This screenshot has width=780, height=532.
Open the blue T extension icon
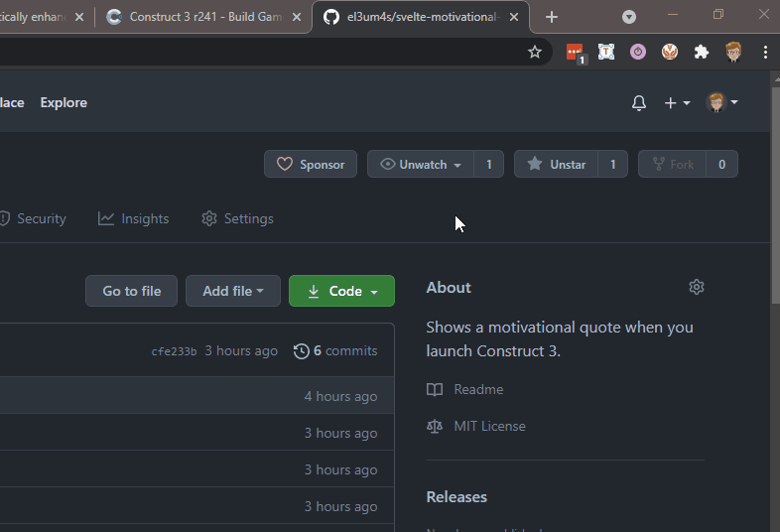pyautogui.click(x=606, y=52)
